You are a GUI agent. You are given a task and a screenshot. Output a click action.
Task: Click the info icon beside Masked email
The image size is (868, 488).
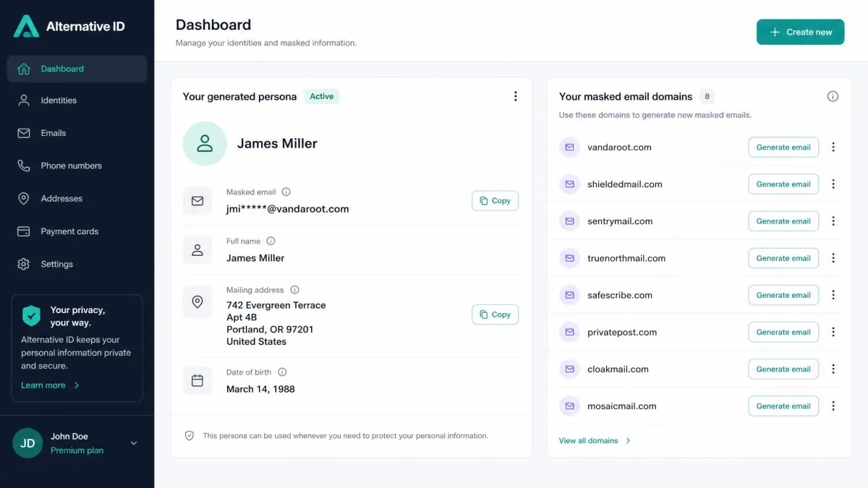286,192
